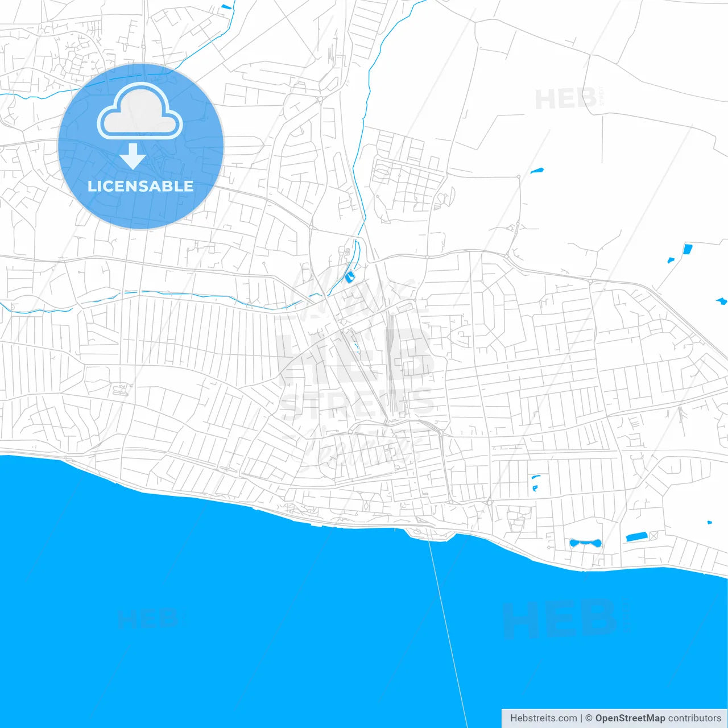Click the small blue lake icon near top right
The width and height of the screenshot is (728, 728).
pyautogui.click(x=538, y=171)
